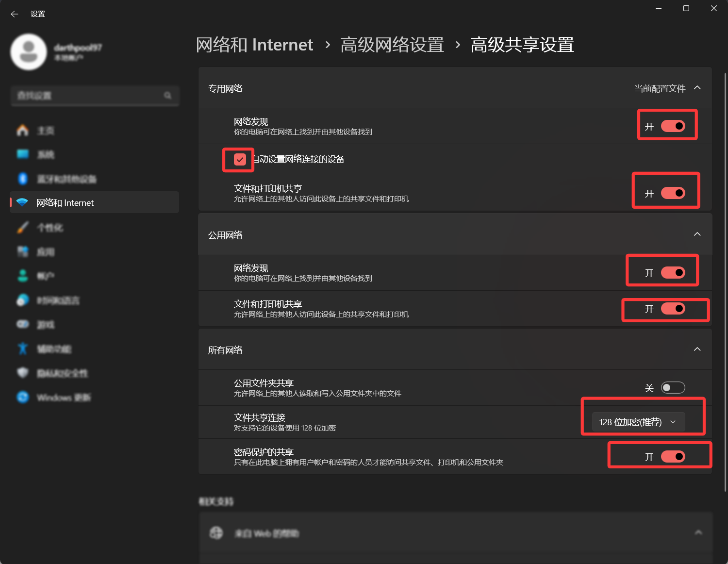Open the Windows 更新 icon in sidebar
The image size is (728, 564).
(23, 397)
